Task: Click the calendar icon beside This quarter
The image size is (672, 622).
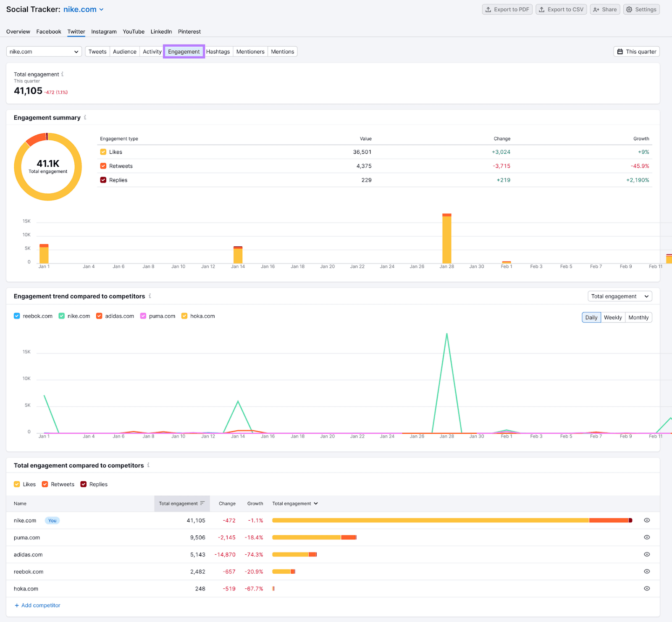Action: coord(620,51)
